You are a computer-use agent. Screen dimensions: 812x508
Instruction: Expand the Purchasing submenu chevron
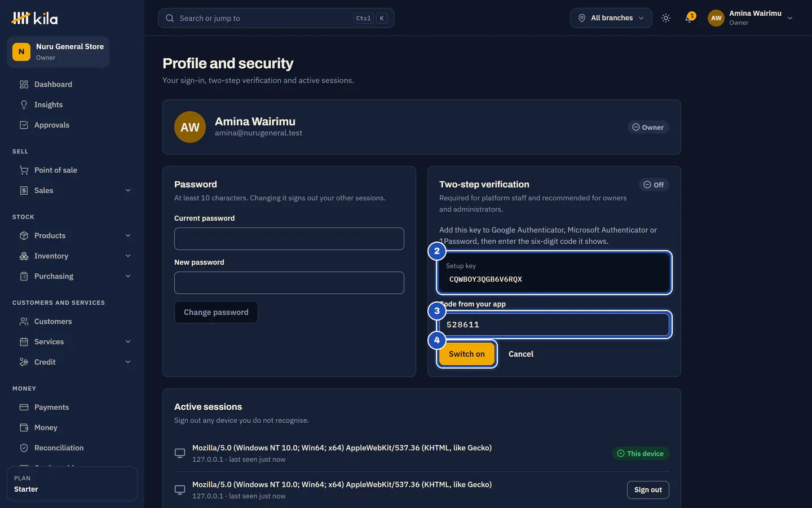(128, 277)
